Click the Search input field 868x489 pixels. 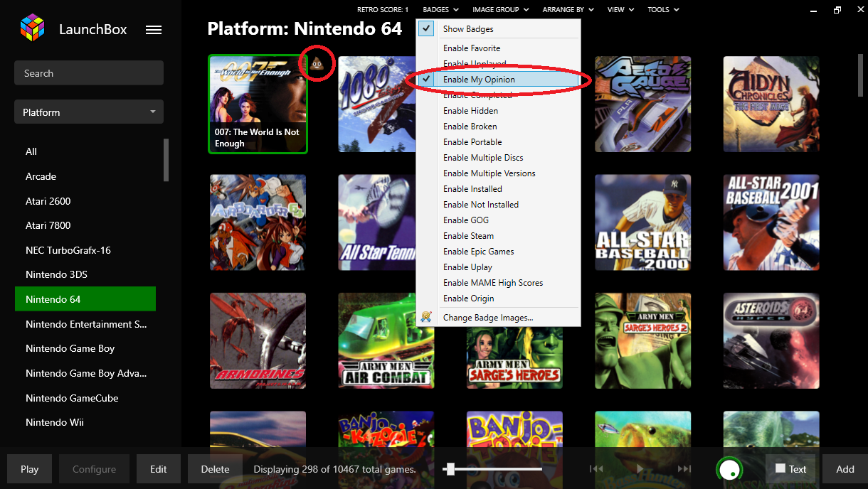(89, 73)
